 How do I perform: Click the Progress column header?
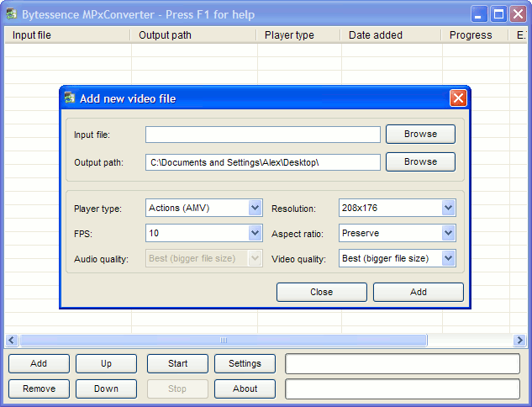point(475,35)
